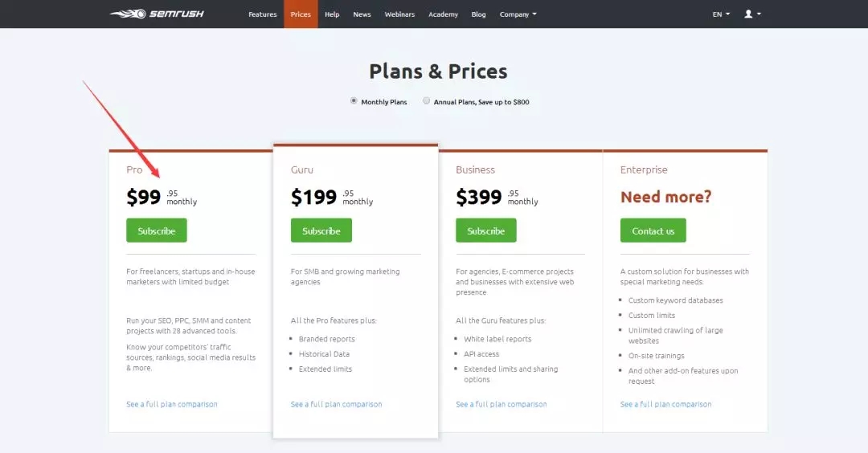Open the Help page
The height and width of the screenshot is (453, 868).
(x=332, y=14)
